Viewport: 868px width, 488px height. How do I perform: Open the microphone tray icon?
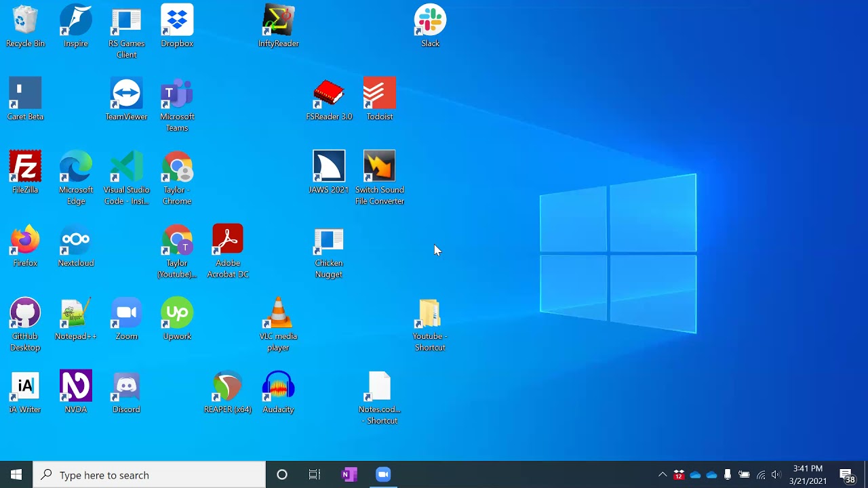coord(728,474)
